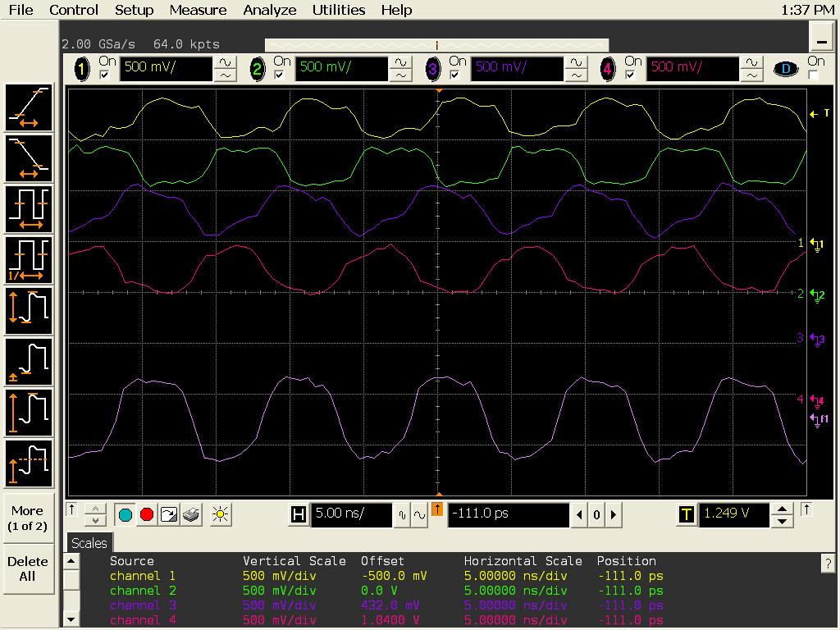Open digital channels setup with D button
Viewport: 840px width, 630px height.
click(x=786, y=69)
